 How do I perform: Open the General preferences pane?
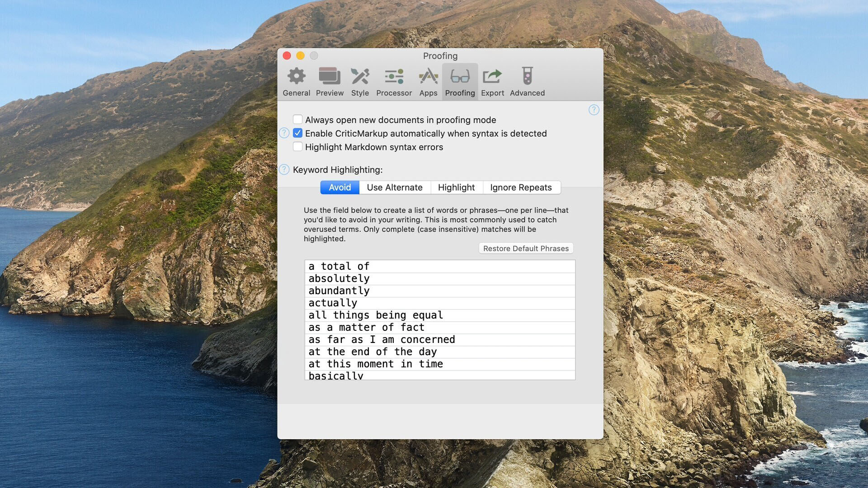[296, 82]
